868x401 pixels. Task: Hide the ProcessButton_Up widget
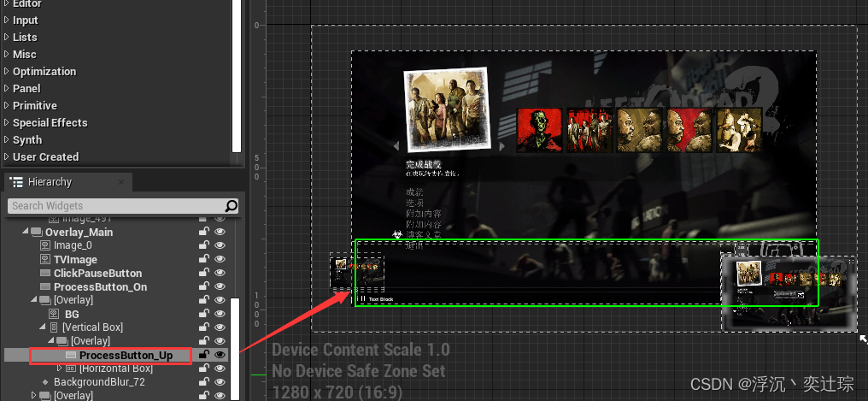[x=220, y=355]
